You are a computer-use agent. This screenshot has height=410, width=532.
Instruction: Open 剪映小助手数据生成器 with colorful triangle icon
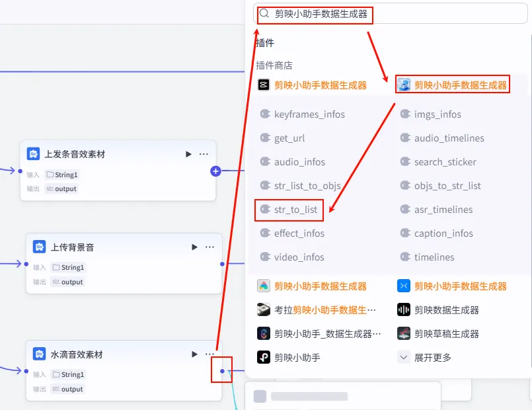312,286
